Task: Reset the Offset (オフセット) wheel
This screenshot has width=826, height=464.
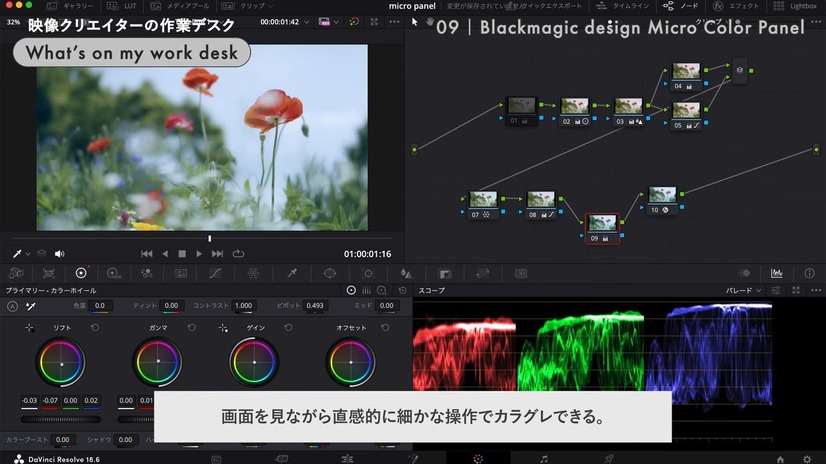Action: tap(385, 328)
